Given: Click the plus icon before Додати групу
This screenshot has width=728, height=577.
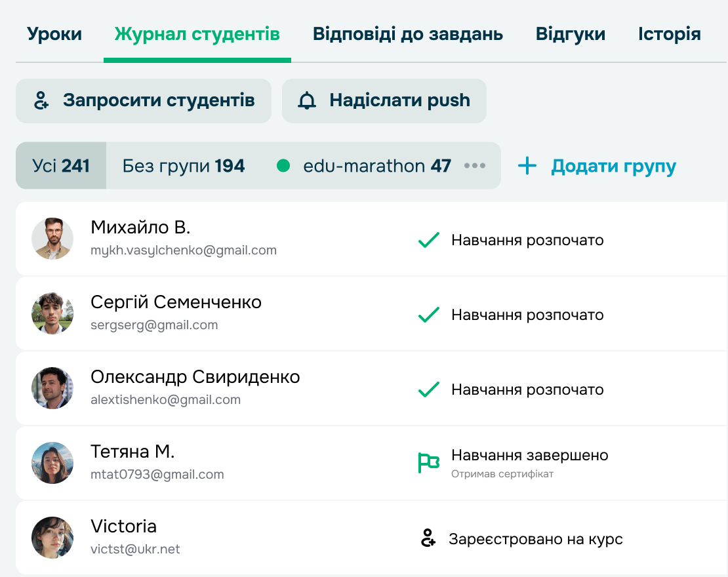Looking at the screenshot, I should [527, 166].
